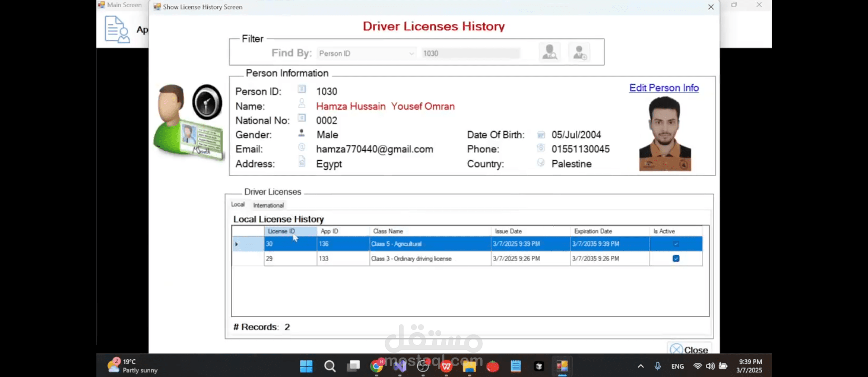The height and width of the screenshot is (377, 868).
Task: Click the Email icon
Action: tap(302, 147)
